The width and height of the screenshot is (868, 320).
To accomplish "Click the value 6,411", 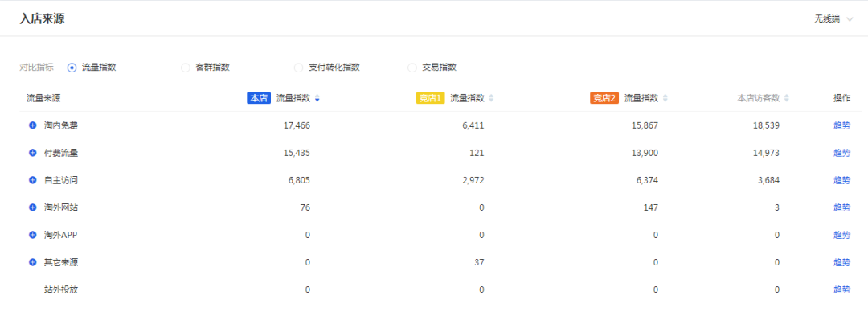I will click(473, 125).
